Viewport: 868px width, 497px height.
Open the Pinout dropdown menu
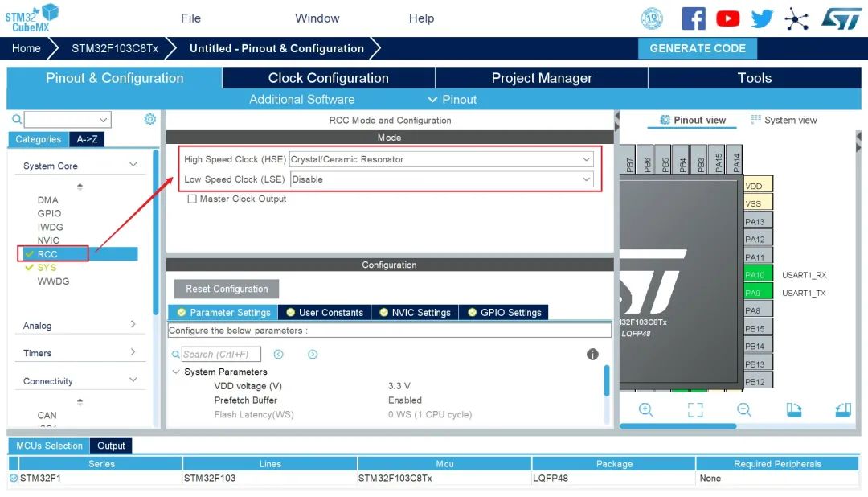(x=452, y=99)
